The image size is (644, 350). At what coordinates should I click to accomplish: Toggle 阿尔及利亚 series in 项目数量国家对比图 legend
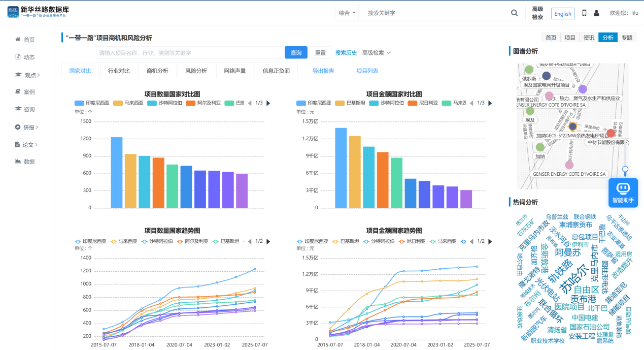(x=203, y=103)
